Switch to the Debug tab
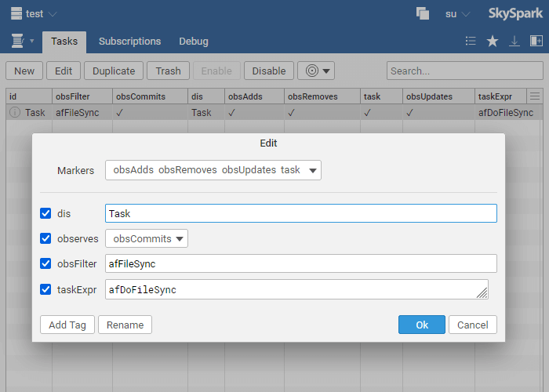 click(194, 42)
